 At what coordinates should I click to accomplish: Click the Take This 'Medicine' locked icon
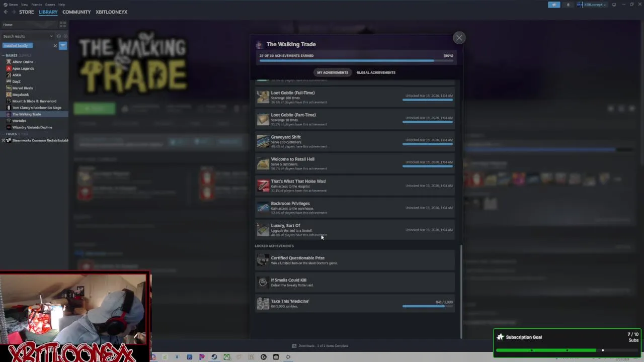[263, 303]
